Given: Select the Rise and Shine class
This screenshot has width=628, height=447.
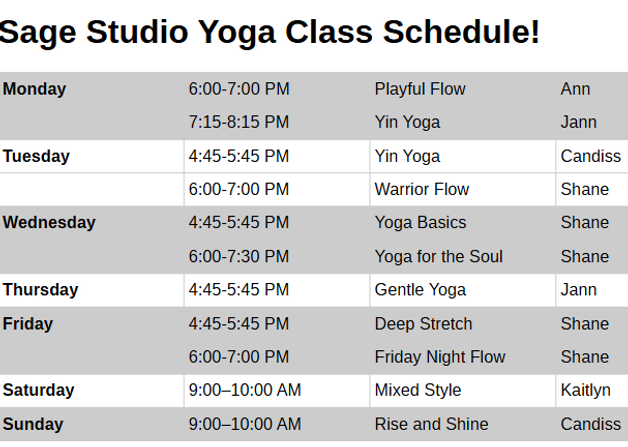Looking at the screenshot, I should point(431,424).
